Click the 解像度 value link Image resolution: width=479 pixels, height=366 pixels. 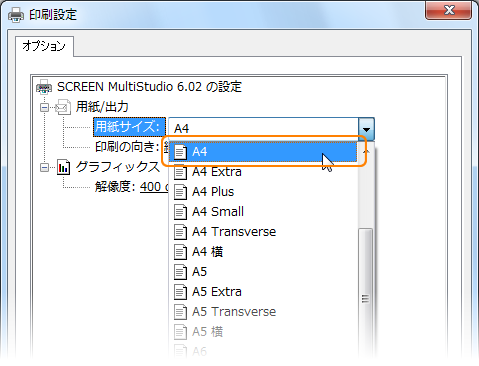point(155,187)
